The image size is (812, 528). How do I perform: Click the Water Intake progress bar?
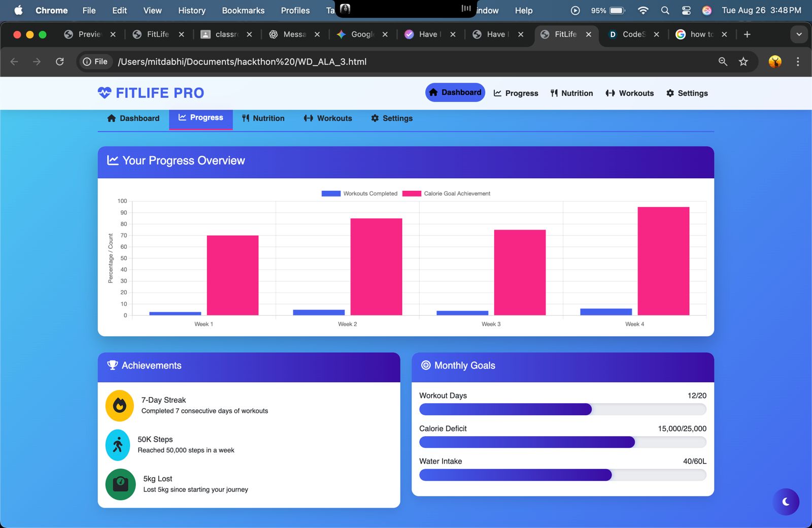point(563,475)
